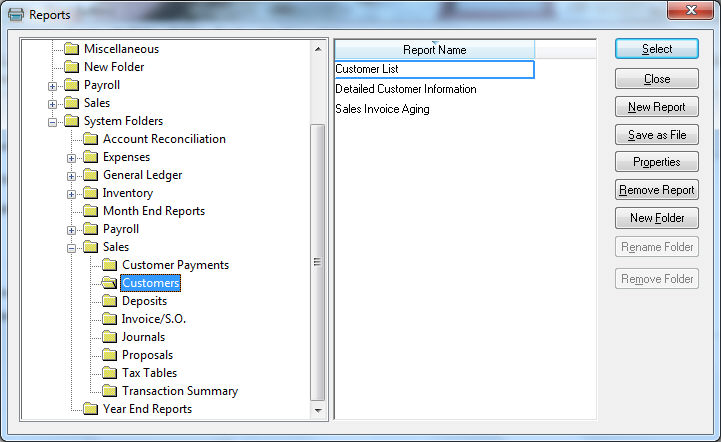Click the Miscellaneous folder icon
The height and width of the screenshot is (442, 721).
click(71, 49)
